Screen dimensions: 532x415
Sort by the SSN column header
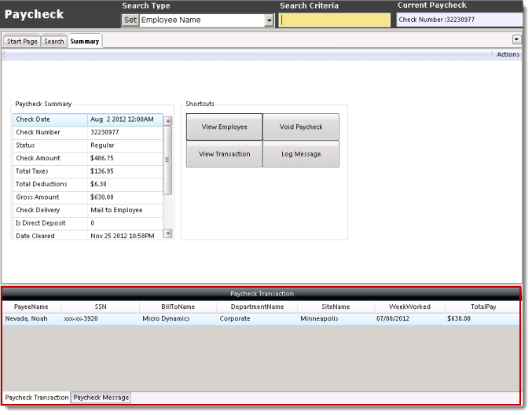click(101, 307)
